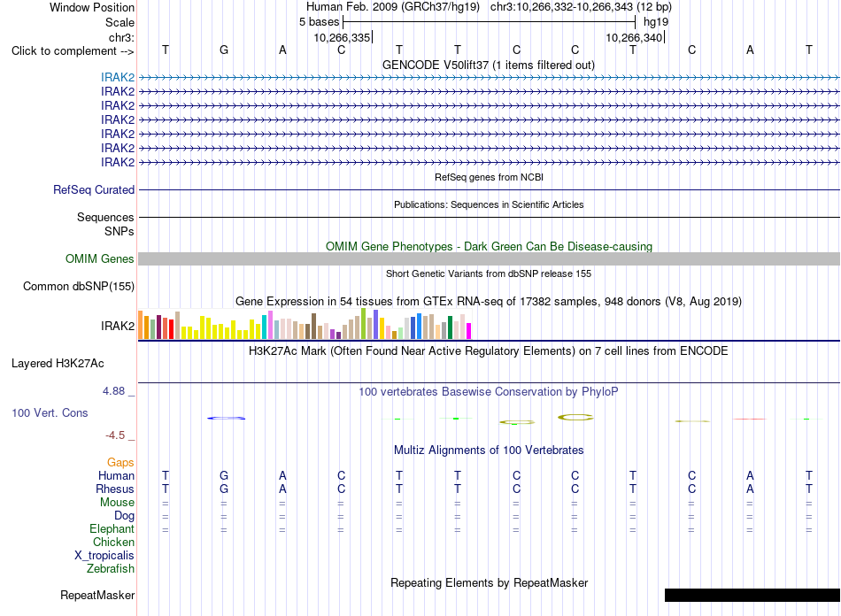Click the Chicken species label
The width and height of the screenshot is (841, 616).
click(113, 542)
